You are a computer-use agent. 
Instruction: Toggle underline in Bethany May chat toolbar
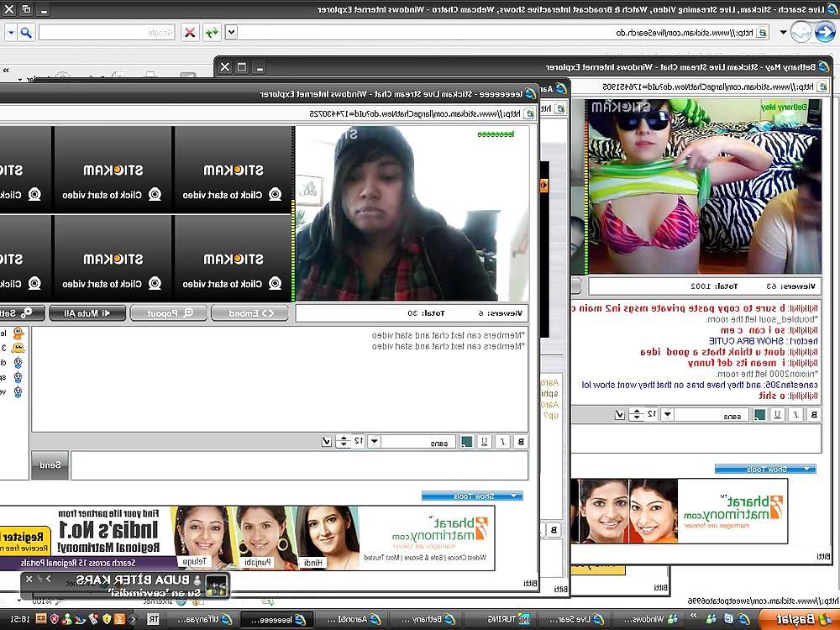pyautogui.click(x=778, y=414)
